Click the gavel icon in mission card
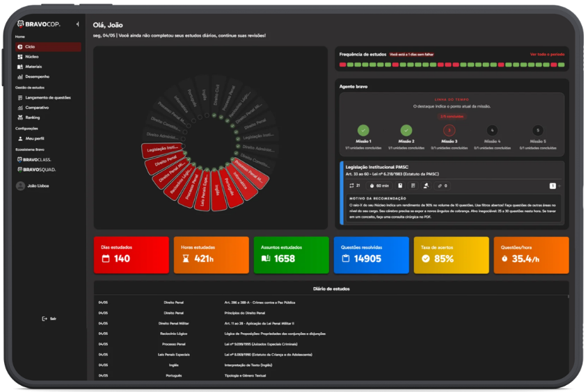 click(x=426, y=186)
